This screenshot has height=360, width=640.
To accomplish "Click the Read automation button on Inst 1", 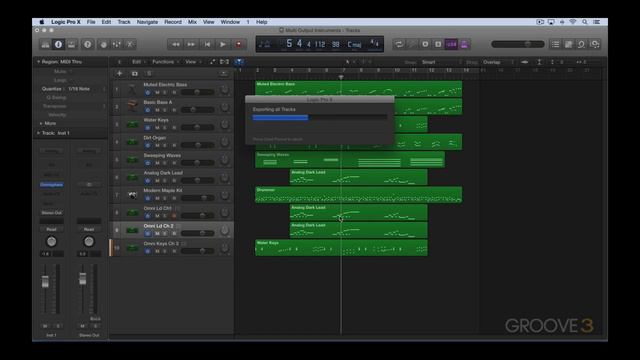I will [51, 229].
